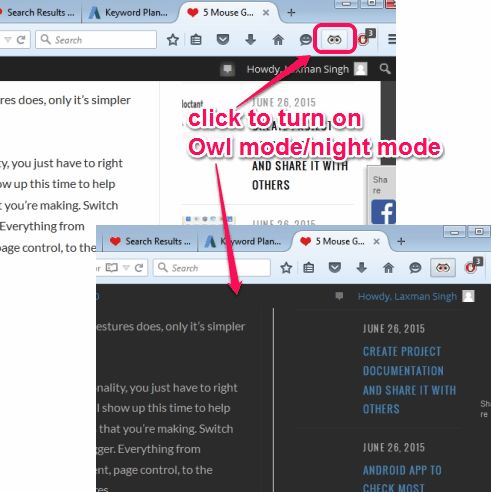Open new tab in top window

[291, 13]
